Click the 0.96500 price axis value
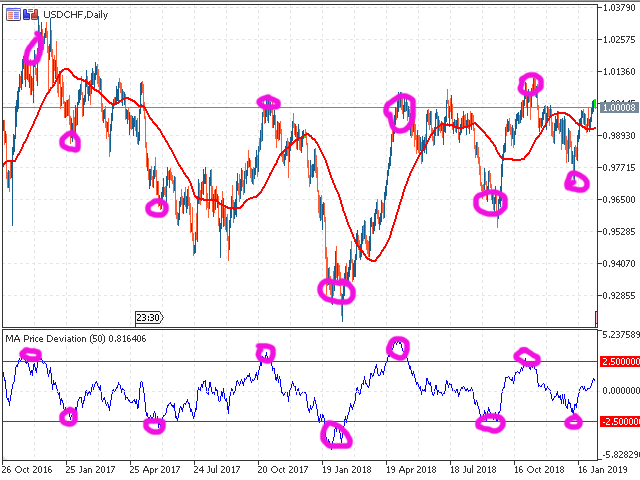 [x=620, y=200]
